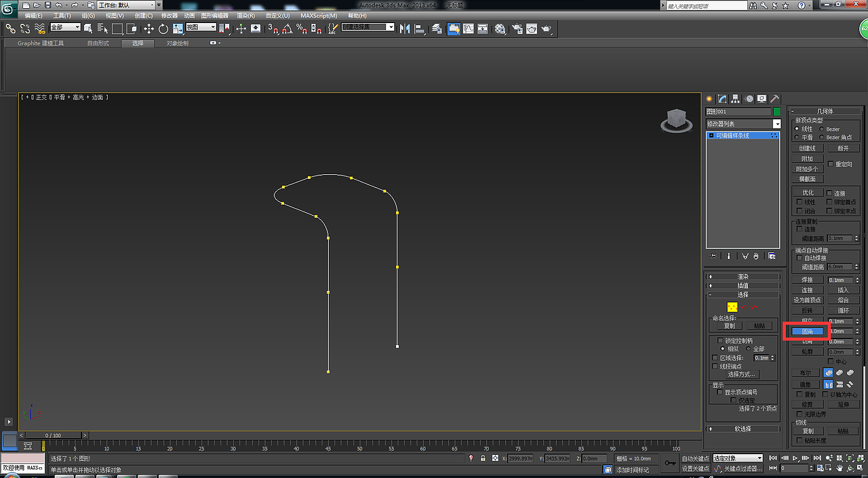Select the 全部 radio button

tap(749, 348)
